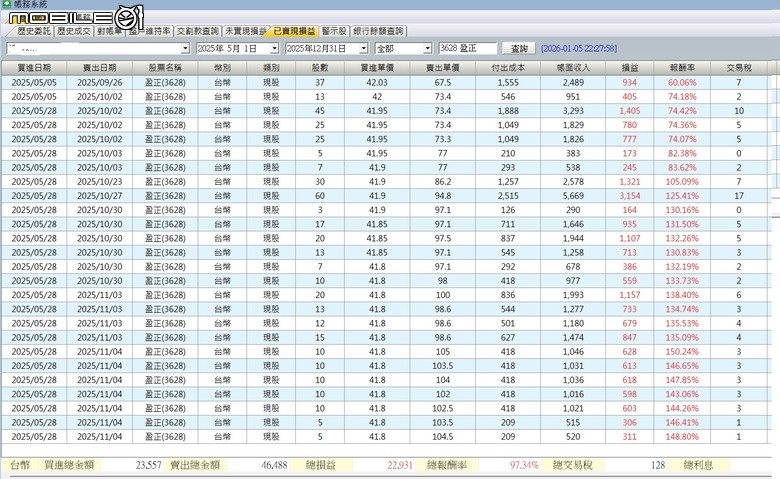The width and height of the screenshot is (780, 479).
Task: Click the transaction tax value 17
Action: click(739, 196)
